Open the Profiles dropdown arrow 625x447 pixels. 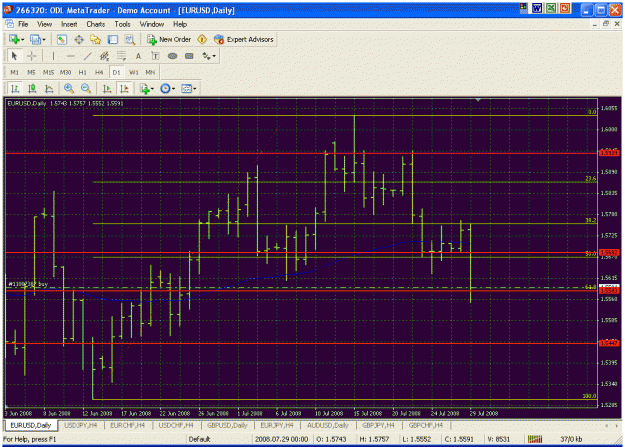(x=44, y=39)
